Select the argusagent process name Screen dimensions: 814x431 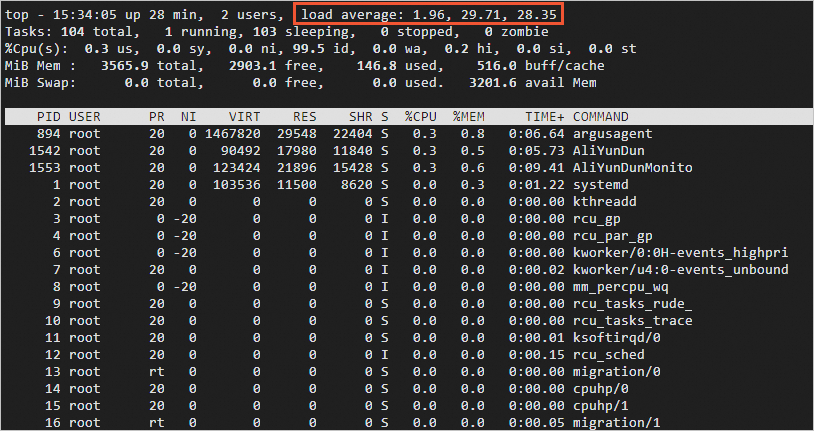613,134
